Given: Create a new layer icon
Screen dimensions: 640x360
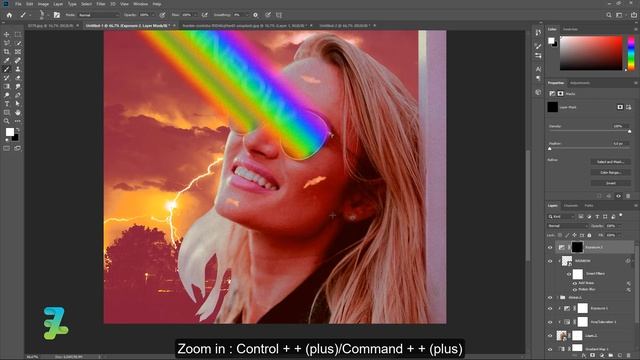Looking at the screenshot, I should (620, 356).
